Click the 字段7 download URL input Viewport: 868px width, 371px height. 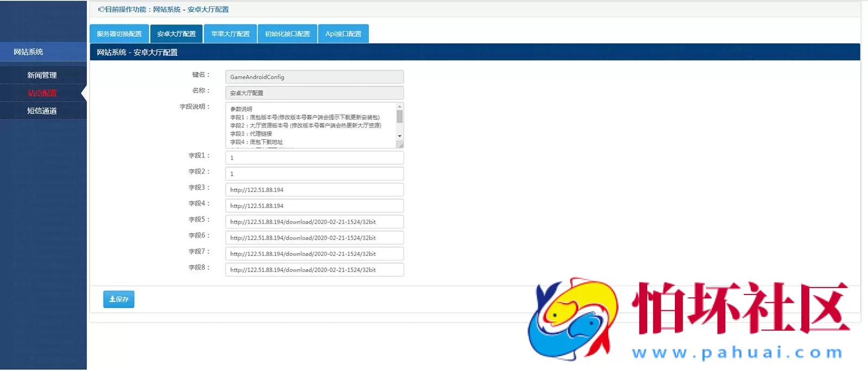[x=314, y=254]
